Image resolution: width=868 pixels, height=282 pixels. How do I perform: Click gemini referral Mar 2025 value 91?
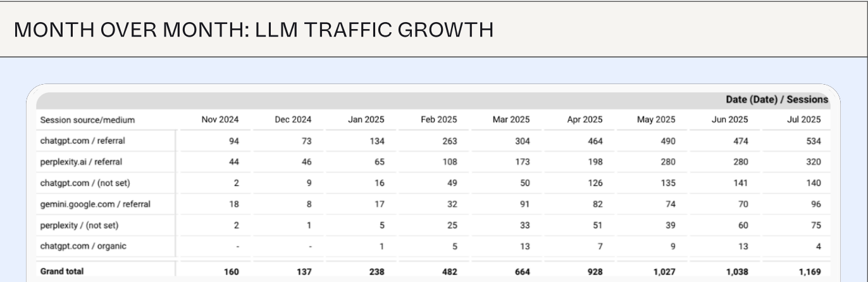[524, 204]
